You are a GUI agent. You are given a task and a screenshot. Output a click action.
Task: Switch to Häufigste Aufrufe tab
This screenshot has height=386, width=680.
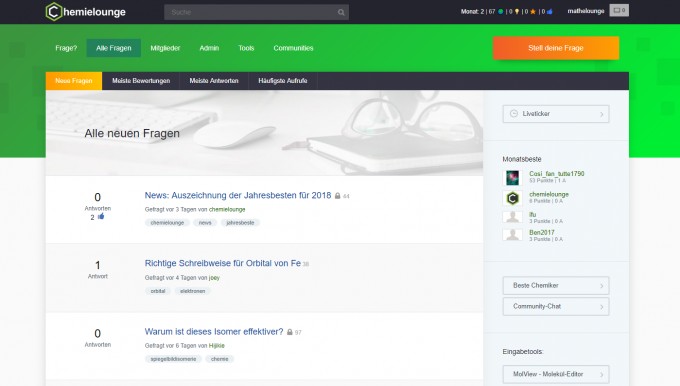pyautogui.click(x=283, y=81)
